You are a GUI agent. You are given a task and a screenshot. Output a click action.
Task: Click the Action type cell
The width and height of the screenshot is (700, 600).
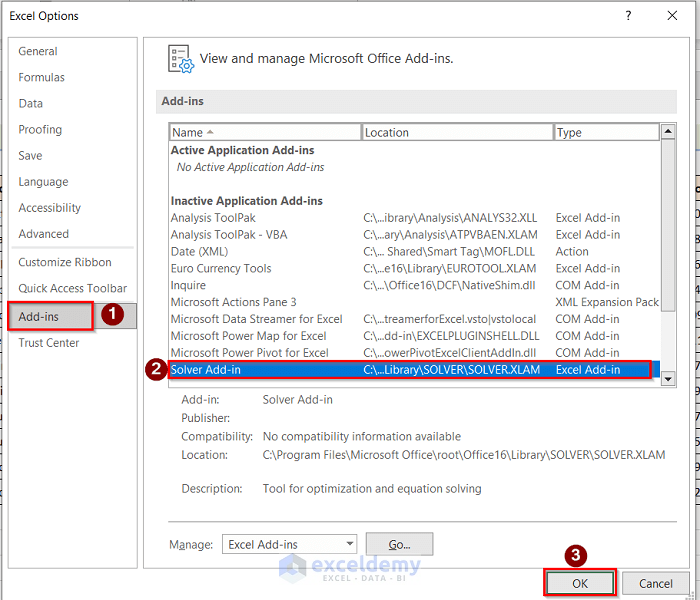click(572, 252)
